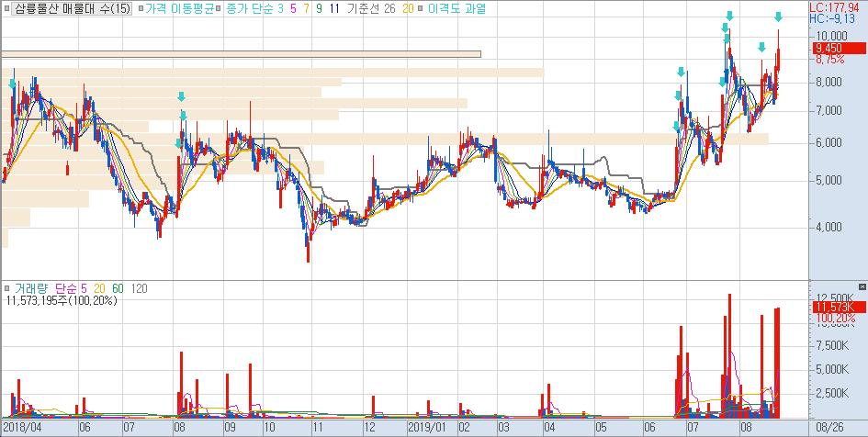Click the 11,573,195주(100.20%) volume readout
The width and height of the screenshot is (868, 437).
(62, 301)
